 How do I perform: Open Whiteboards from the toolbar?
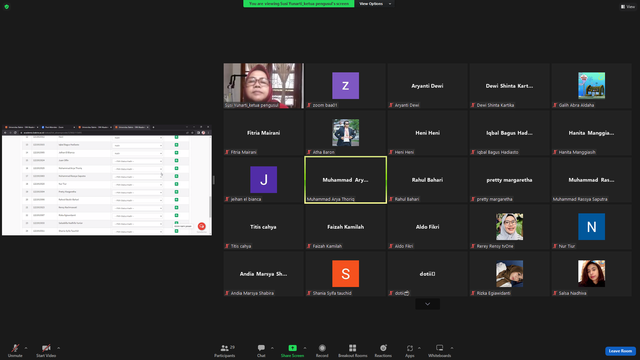pyautogui.click(x=440, y=350)
